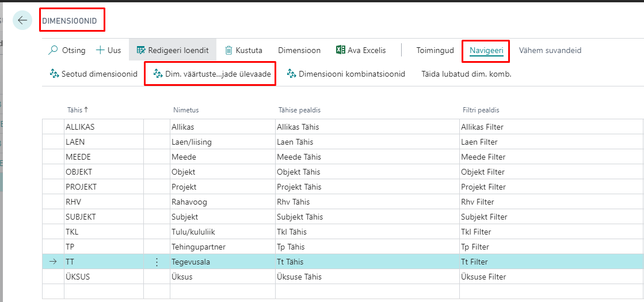Click the Tehingupartner name cell
Viewport: 644px width, 302px height.
pyautogui.click(x=198, y=247)
